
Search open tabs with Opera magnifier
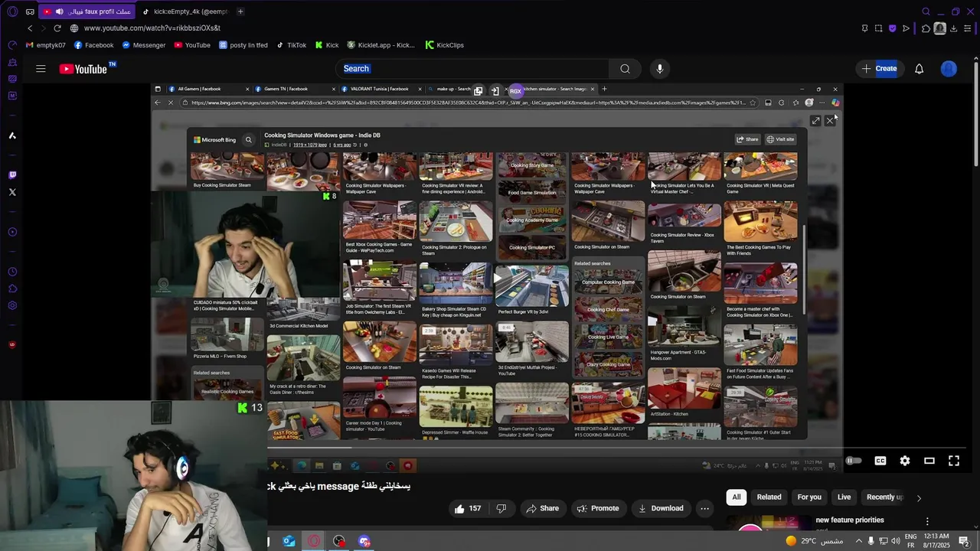(x=926, y=11)
